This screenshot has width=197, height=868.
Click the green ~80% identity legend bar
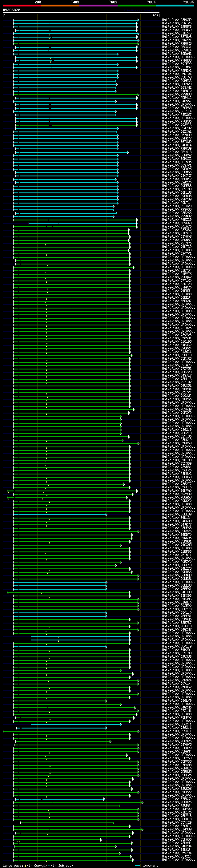137,6
